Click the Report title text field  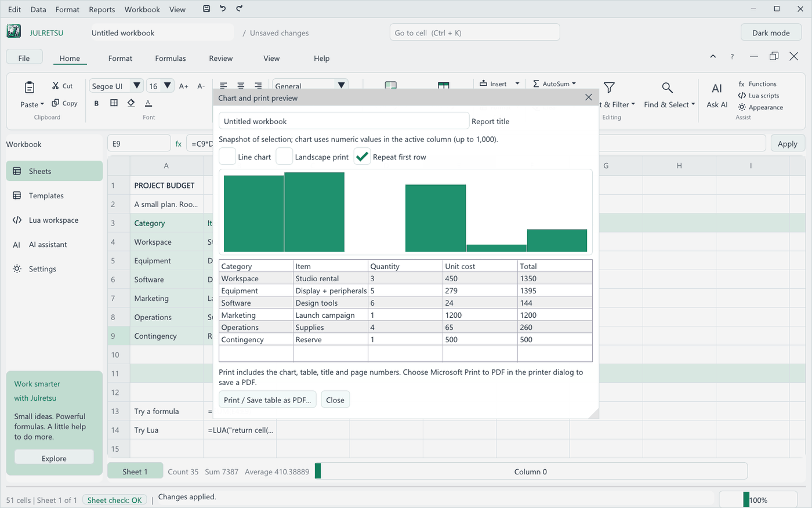344,121
